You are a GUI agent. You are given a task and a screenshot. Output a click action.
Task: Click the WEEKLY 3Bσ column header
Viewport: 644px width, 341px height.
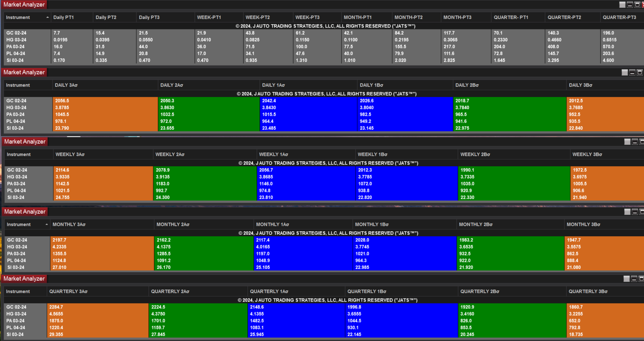pos(607,155)
